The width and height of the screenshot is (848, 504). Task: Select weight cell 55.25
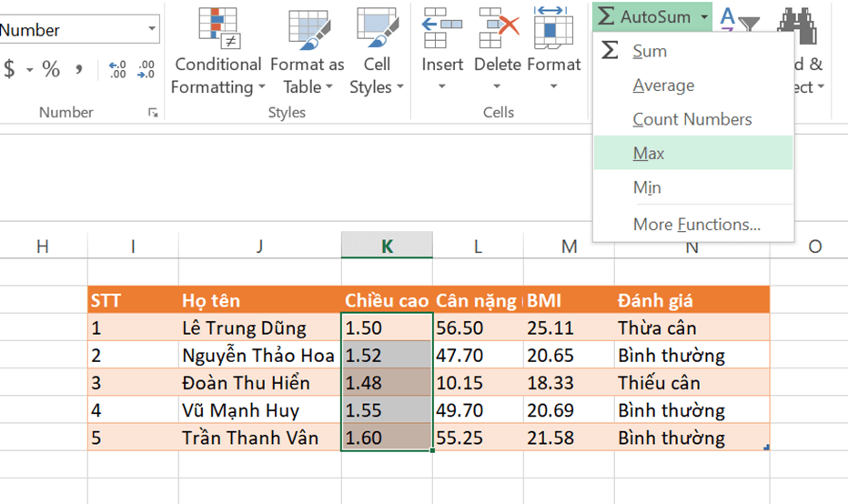click(x=478, y=438)
